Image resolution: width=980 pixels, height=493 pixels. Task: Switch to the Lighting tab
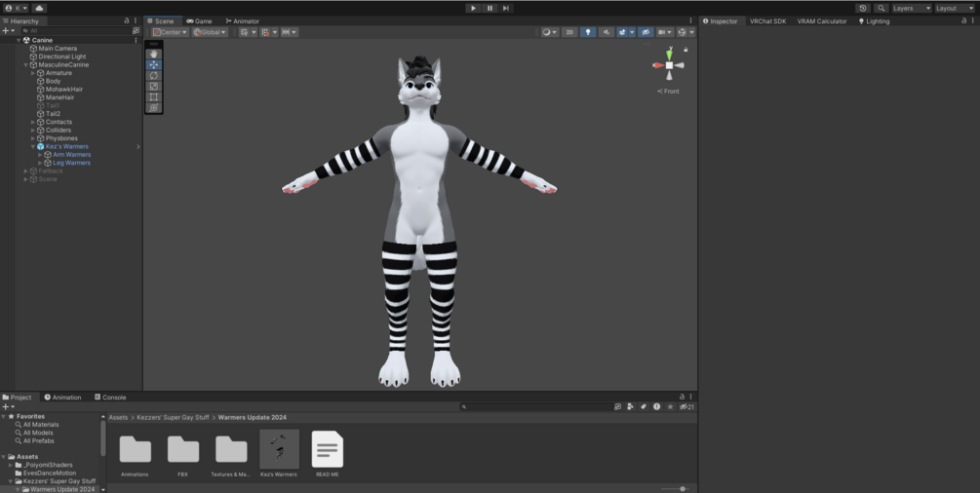point(874,21)
